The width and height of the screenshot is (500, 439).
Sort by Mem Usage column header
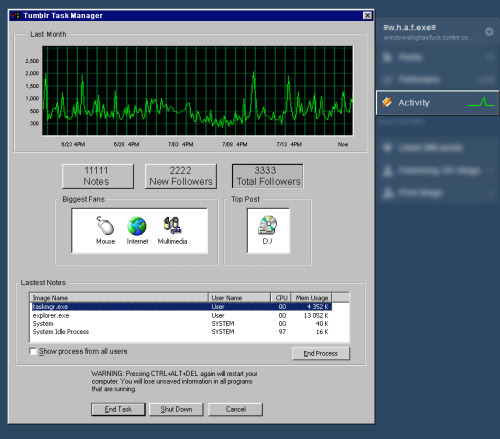click(311, 298)
